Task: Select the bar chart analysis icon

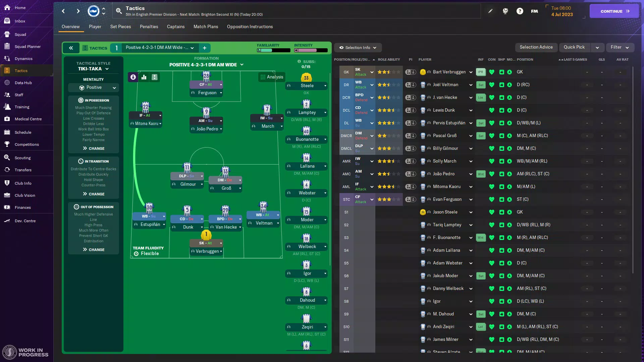Action: point(144,77)
